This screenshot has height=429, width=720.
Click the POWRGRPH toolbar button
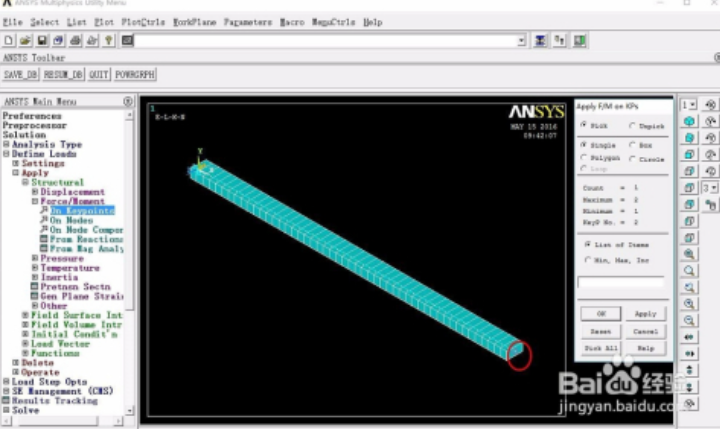pos(135,74)
